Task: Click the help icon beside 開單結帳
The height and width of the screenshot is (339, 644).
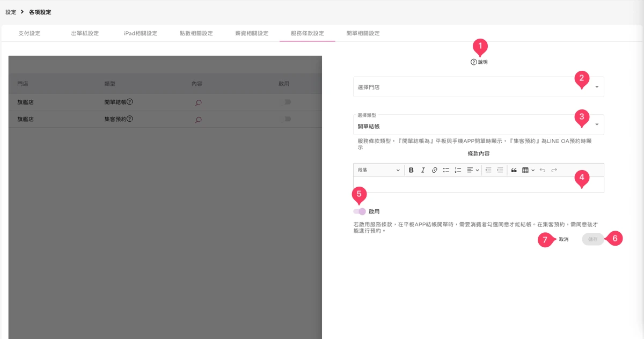Action: point(130,101)
